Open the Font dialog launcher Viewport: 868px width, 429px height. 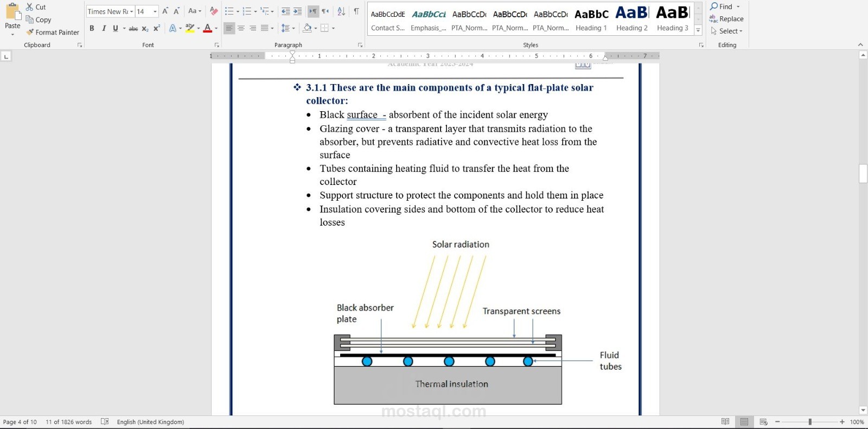[x=217, y=45]
